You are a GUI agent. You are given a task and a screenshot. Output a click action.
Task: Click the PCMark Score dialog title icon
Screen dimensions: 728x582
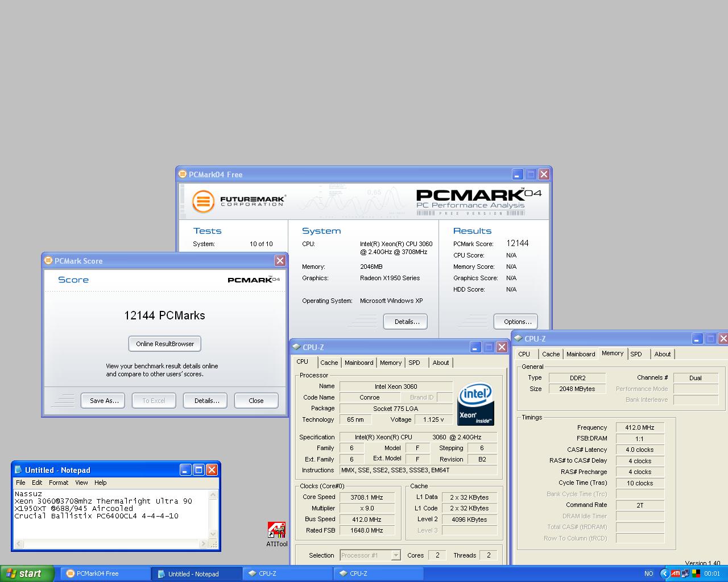coord(48,261)
